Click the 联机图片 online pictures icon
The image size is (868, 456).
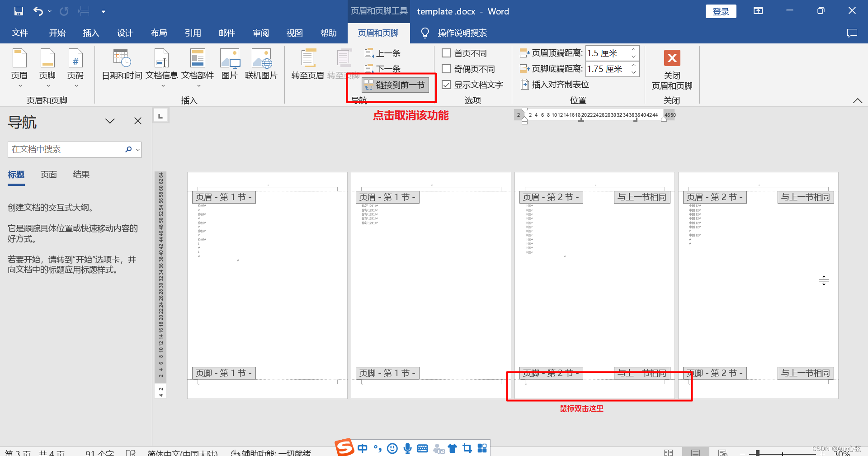261,65
